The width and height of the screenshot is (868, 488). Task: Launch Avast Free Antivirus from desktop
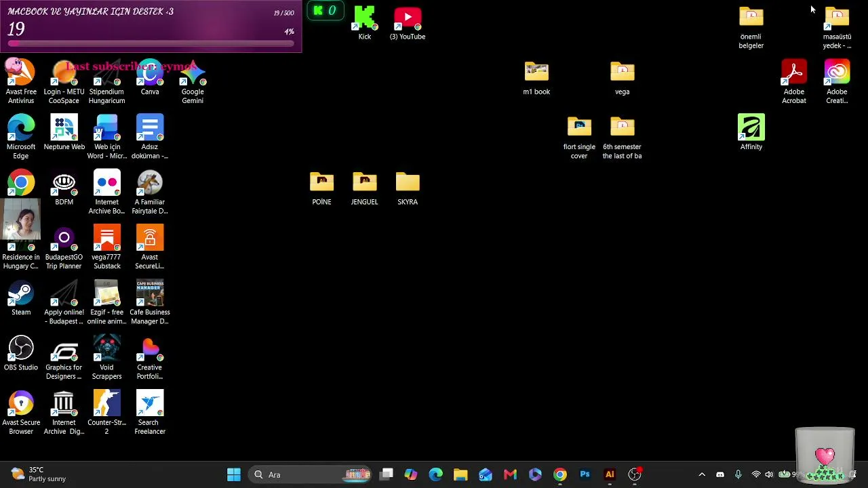point(21,81)
